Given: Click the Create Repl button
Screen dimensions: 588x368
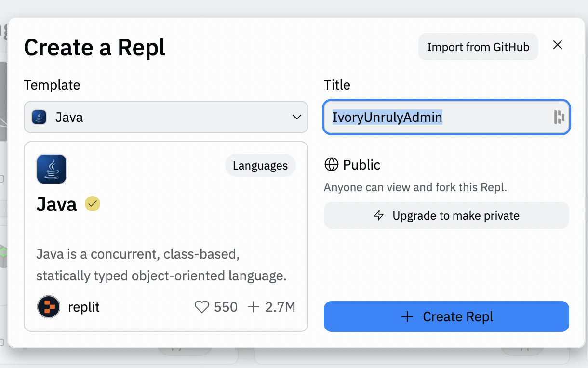Looking at the screenshot, I should [x=446, y=316].
